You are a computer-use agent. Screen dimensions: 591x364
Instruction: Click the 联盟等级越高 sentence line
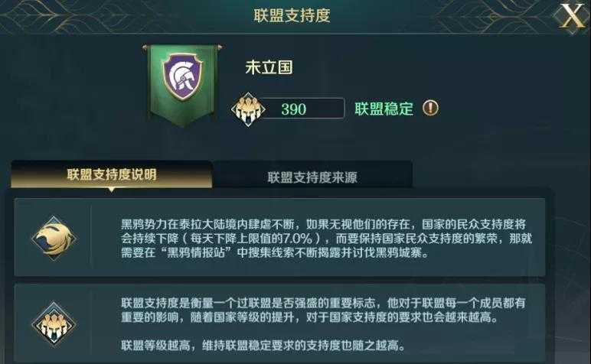(263, 345)
